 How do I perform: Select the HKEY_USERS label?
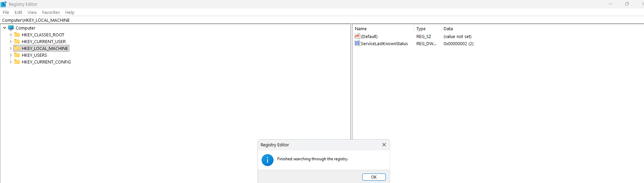(x=34, y=55)
